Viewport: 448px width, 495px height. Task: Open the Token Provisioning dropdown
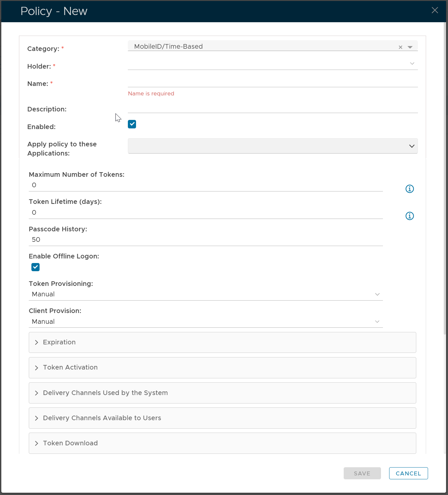pos(206,294)
